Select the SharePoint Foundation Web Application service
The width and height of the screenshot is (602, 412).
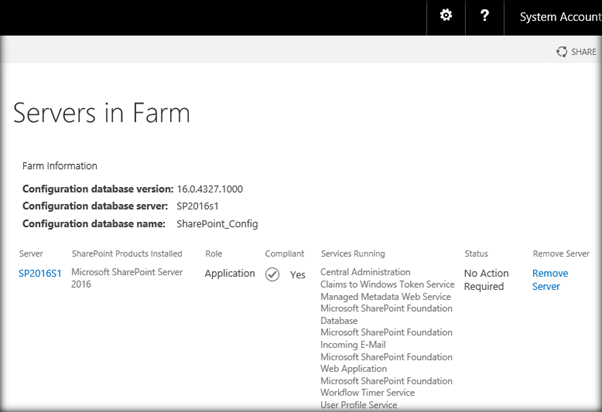tap(386, 362)
